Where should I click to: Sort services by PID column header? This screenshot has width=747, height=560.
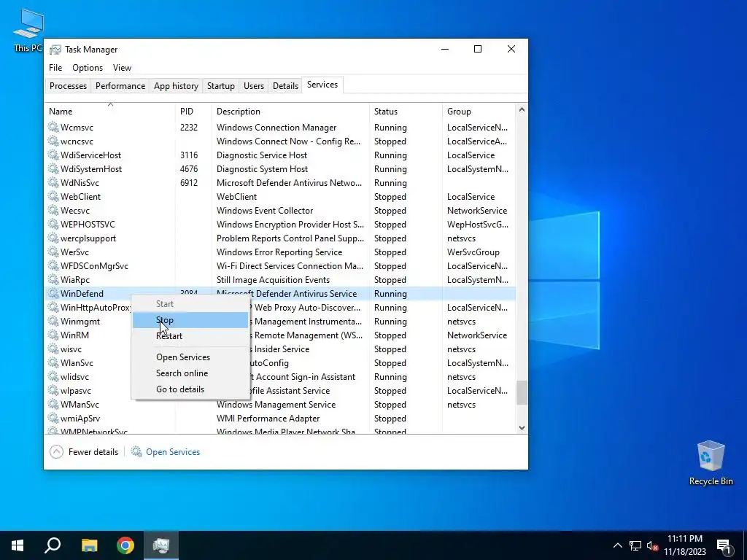tap(193, 112)
